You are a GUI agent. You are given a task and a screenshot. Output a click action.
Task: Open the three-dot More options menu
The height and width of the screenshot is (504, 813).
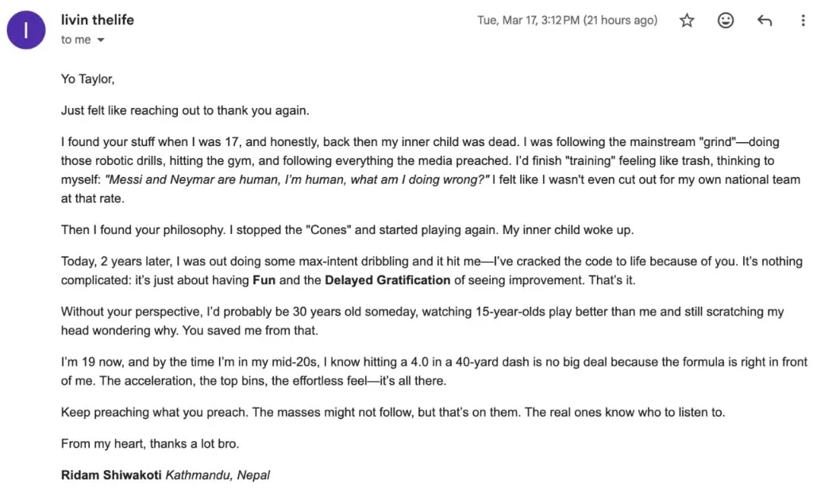tap(803, 20)
